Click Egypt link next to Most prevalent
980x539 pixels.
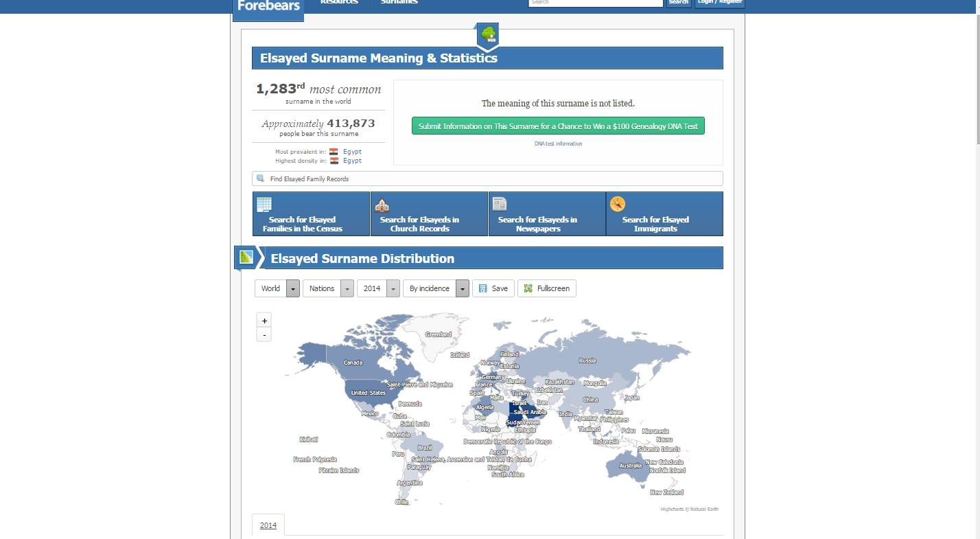[x=352, y=152]
